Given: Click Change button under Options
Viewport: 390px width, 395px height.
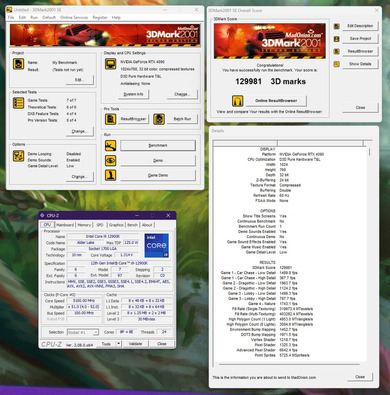Looking at the screenshot, I should (x=79, y=177).
